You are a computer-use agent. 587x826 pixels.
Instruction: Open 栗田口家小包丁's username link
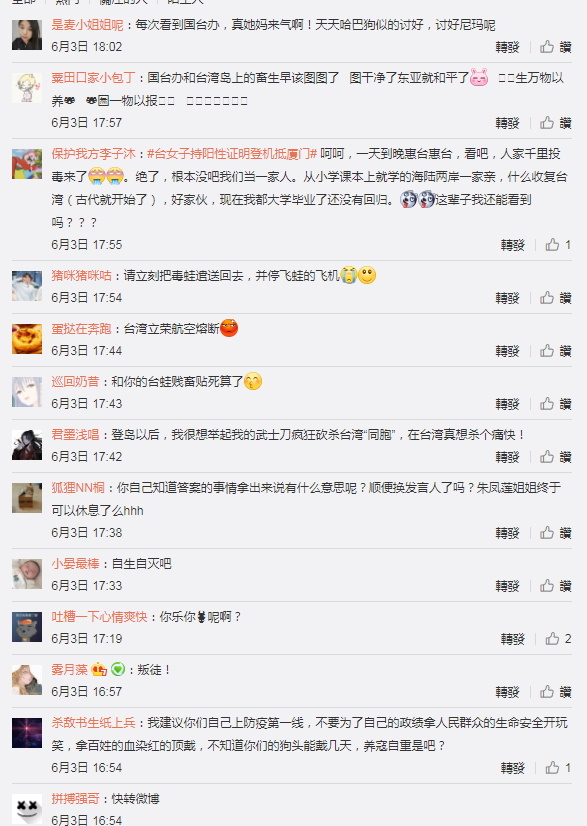coord(93,78)
